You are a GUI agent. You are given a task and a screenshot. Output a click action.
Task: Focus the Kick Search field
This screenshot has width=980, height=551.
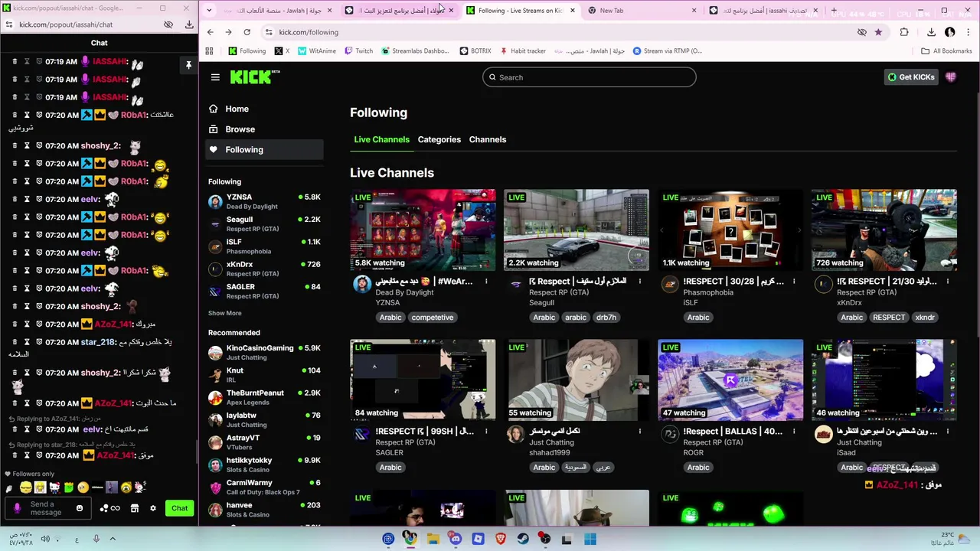click(x=590, y=77)
